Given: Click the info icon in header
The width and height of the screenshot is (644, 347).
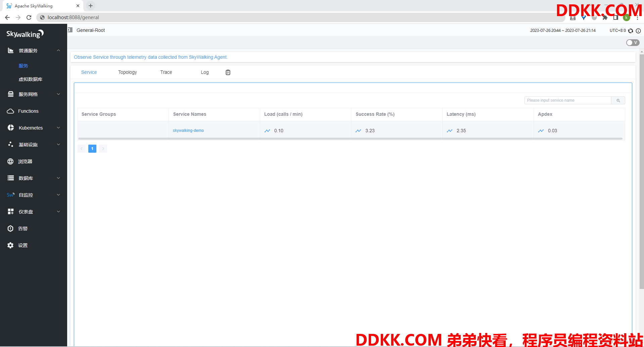Looking at the screenshot, I should click(x=638, y=31).
